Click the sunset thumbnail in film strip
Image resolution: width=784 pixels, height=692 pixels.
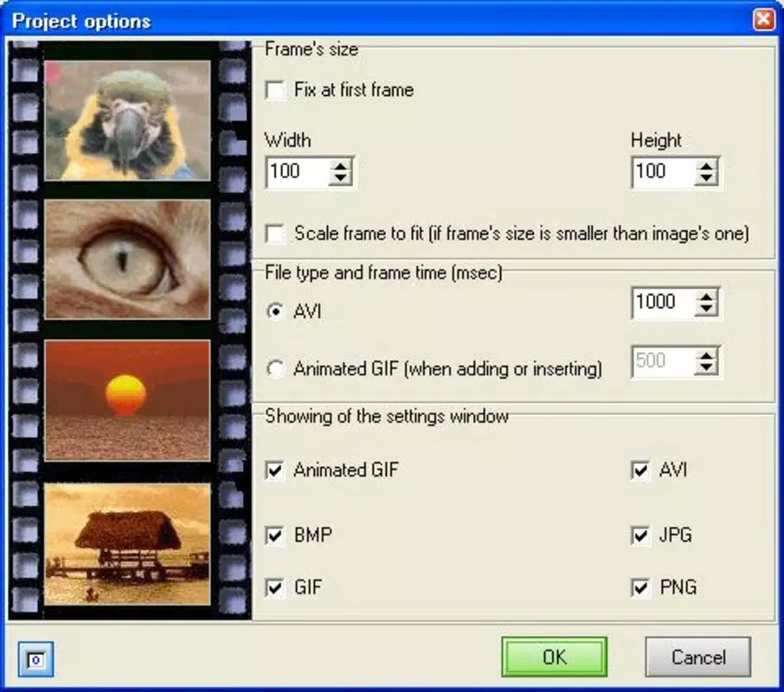pos(127,400)
